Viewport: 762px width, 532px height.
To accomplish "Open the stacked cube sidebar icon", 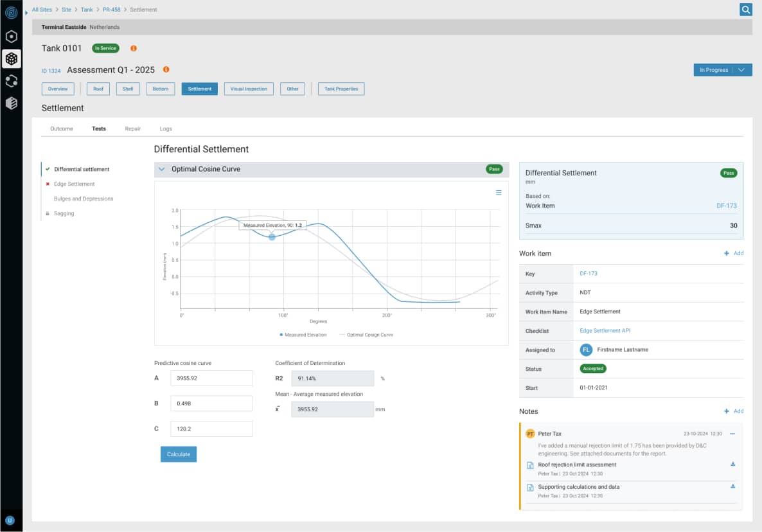I will pos(11,103).
